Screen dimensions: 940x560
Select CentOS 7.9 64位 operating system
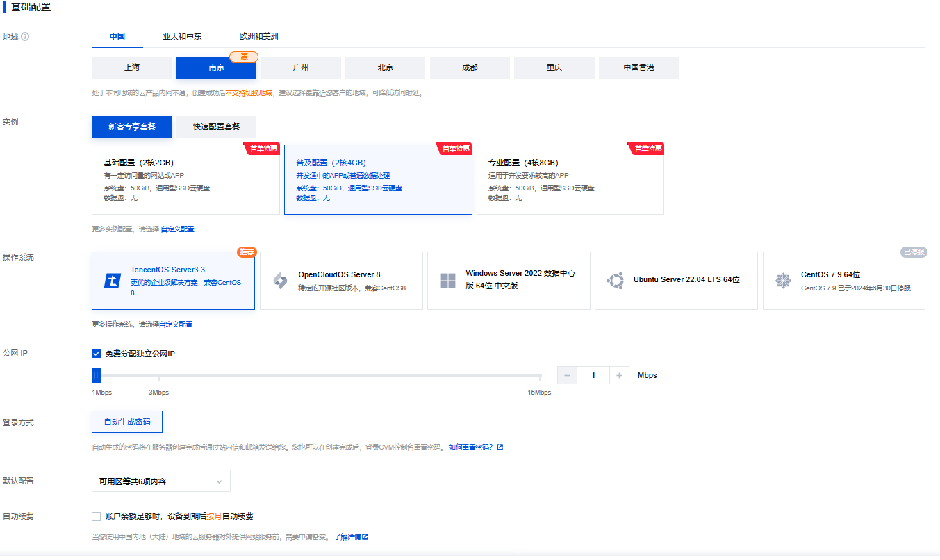coord(844,281)
